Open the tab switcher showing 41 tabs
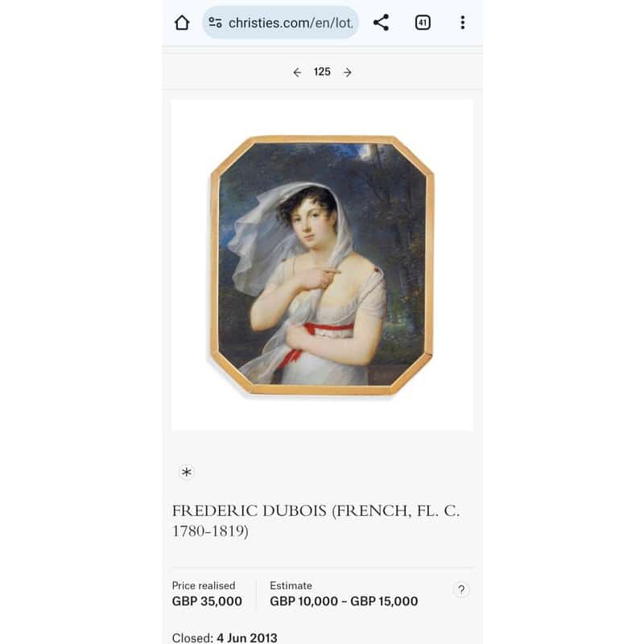 pyautogui.click(x=423, y=23)
